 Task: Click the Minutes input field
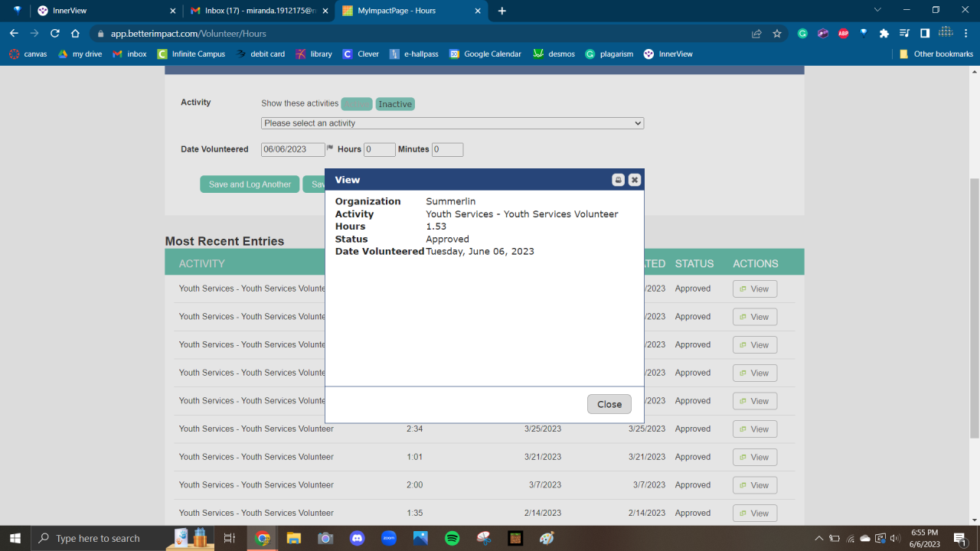[x=447, y=150]
